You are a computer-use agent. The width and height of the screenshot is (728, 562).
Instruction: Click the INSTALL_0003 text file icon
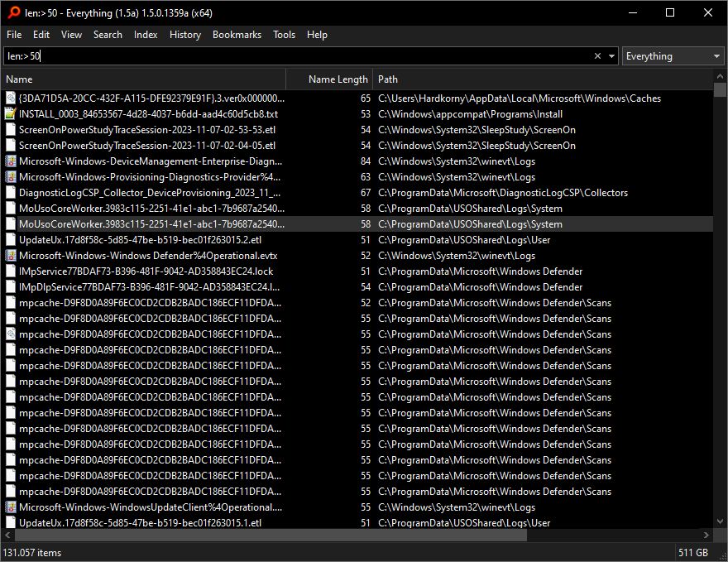tap(11, 113)
